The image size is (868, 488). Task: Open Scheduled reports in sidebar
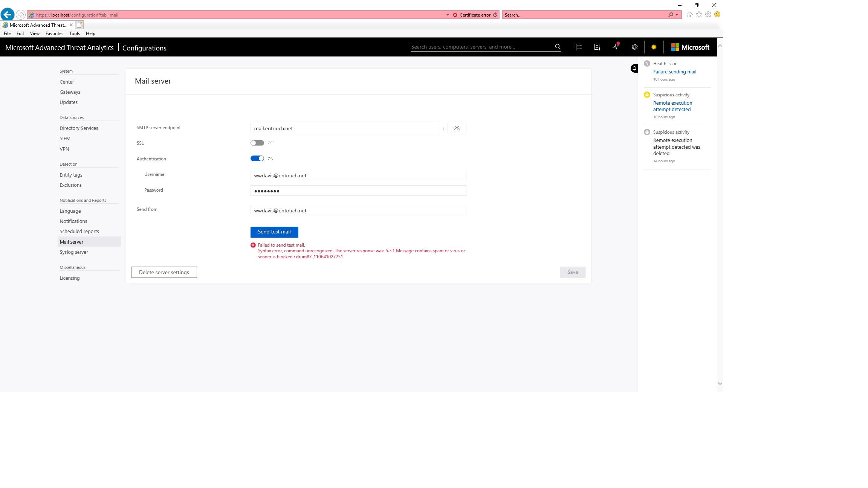(79, 232)
